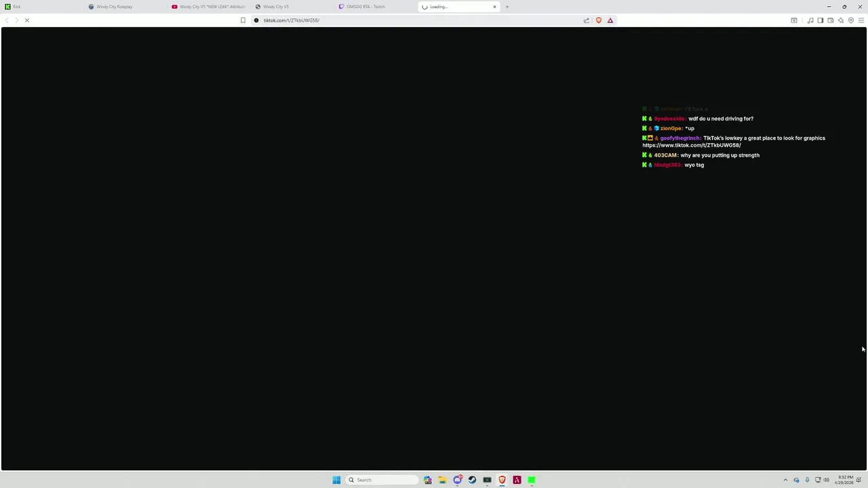Viewport: 868px width, 488px height.
Task: Close the Loading tab
Action: coord(494,7)
